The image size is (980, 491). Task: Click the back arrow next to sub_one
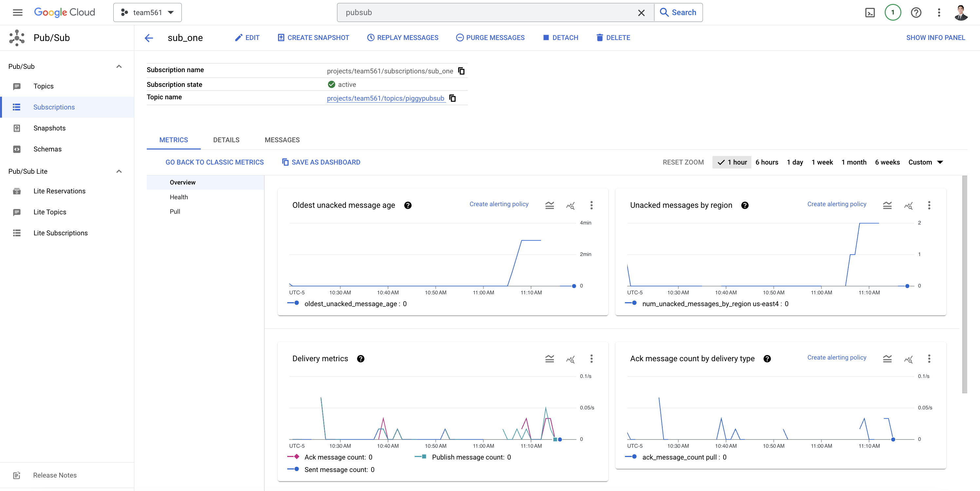pos(149,38)
